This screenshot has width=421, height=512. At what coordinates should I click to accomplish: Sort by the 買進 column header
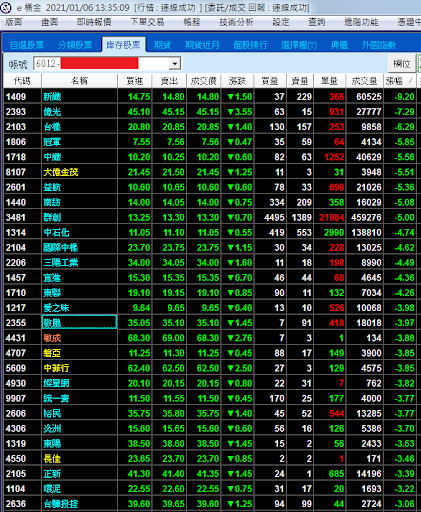click(x=135, y=81)
